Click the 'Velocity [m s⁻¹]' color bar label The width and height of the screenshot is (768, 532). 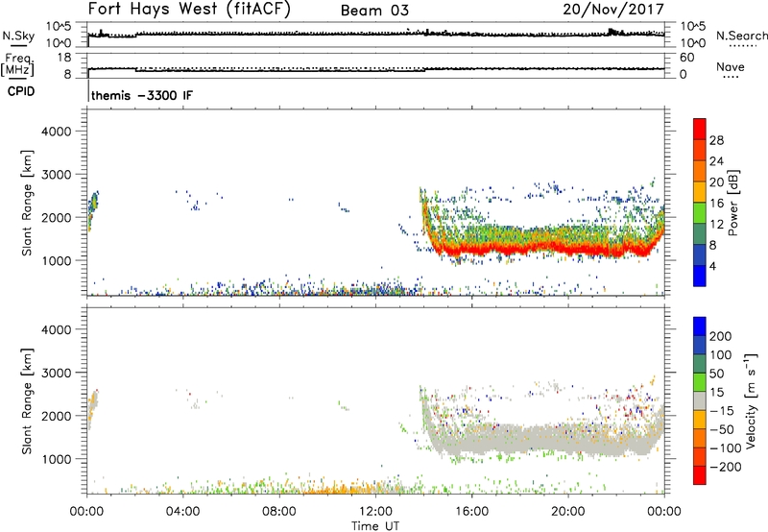pyautogui.click(x=751, y=401)
